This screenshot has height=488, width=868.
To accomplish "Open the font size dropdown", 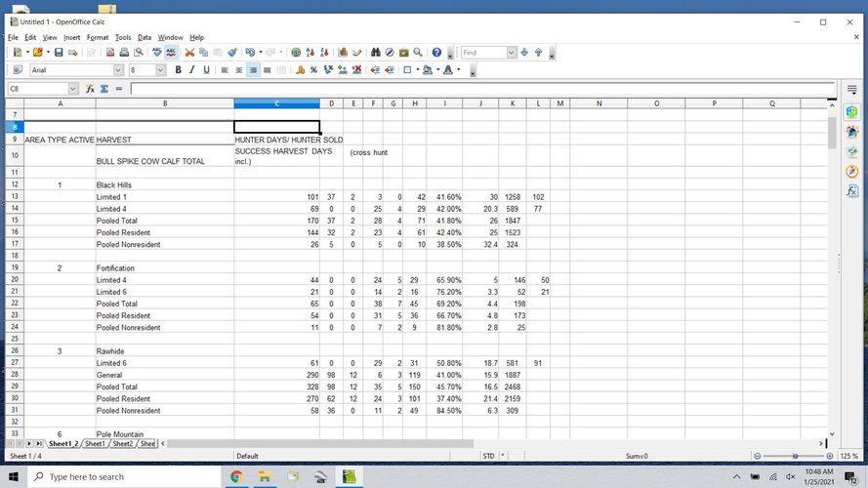I will pyautogui.click(x=160, y=69).
